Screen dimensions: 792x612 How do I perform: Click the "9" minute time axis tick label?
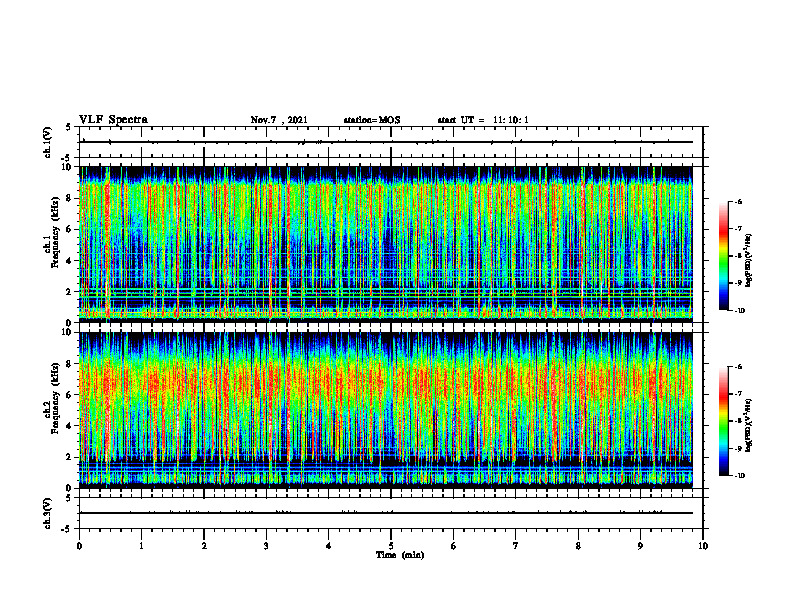click(640, 546)
